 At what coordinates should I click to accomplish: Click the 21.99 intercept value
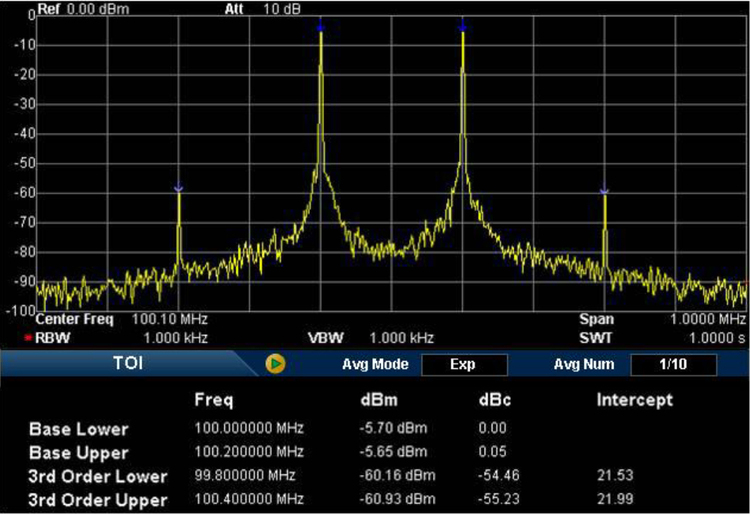pyautogui.click(x=615, y=499)
